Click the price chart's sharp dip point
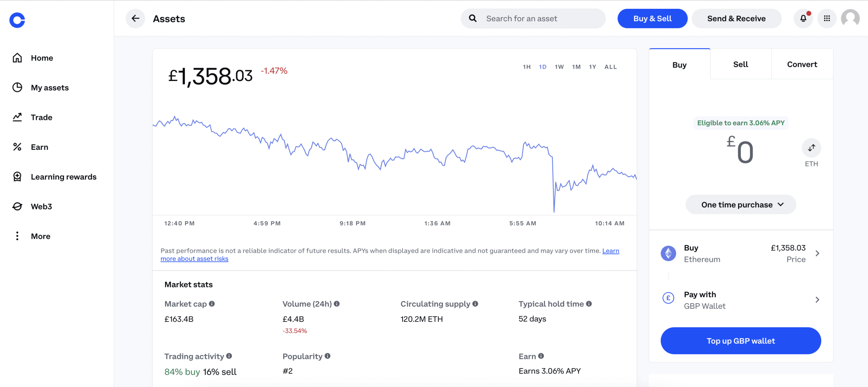This screenshot has height=387, width=868. tap(554, 211)
